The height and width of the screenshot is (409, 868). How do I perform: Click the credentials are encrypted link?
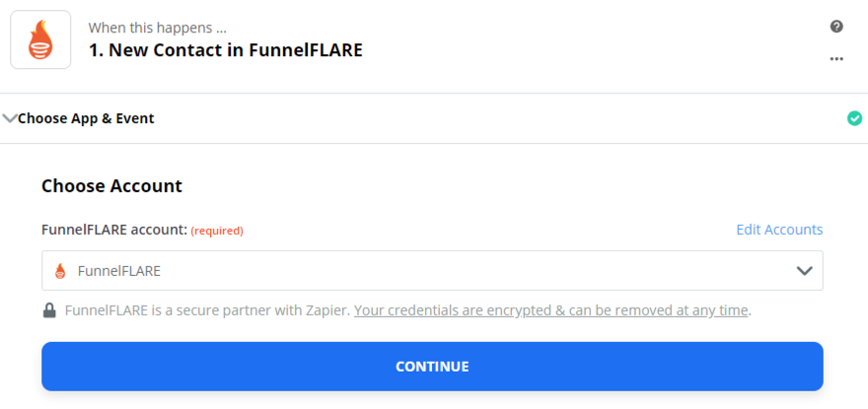[x=550, y=310]
